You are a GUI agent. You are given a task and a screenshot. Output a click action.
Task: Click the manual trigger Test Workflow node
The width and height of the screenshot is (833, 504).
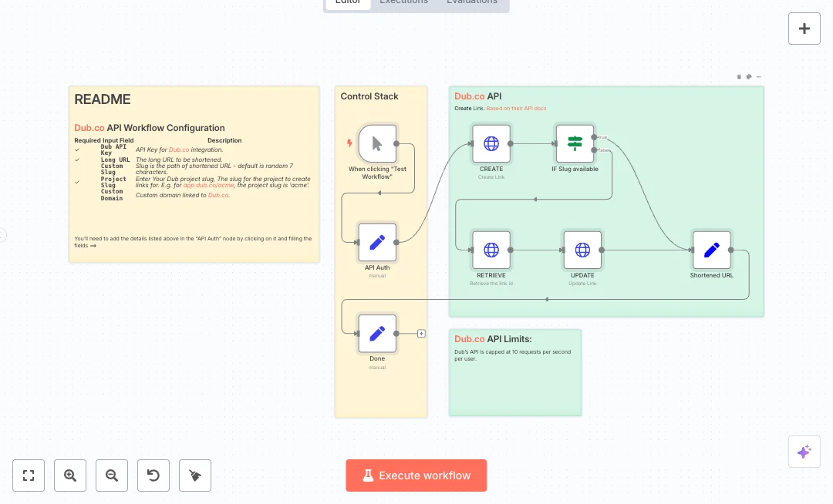coord(377,143)
